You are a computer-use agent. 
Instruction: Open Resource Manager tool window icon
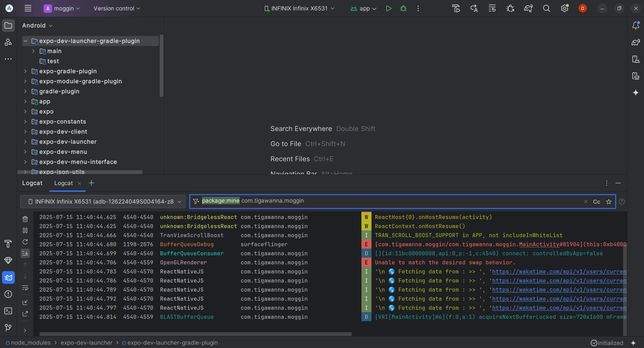(x=8, y=42)
